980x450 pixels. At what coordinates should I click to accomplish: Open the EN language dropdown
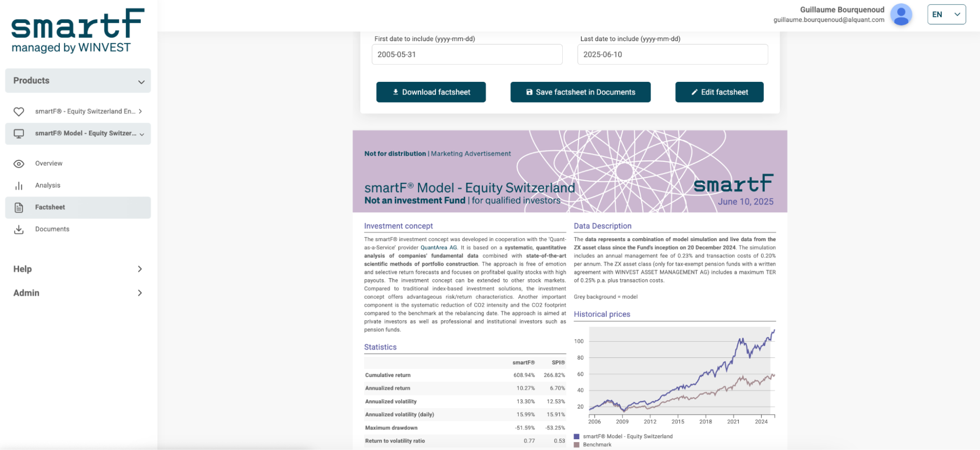[946, 15]
